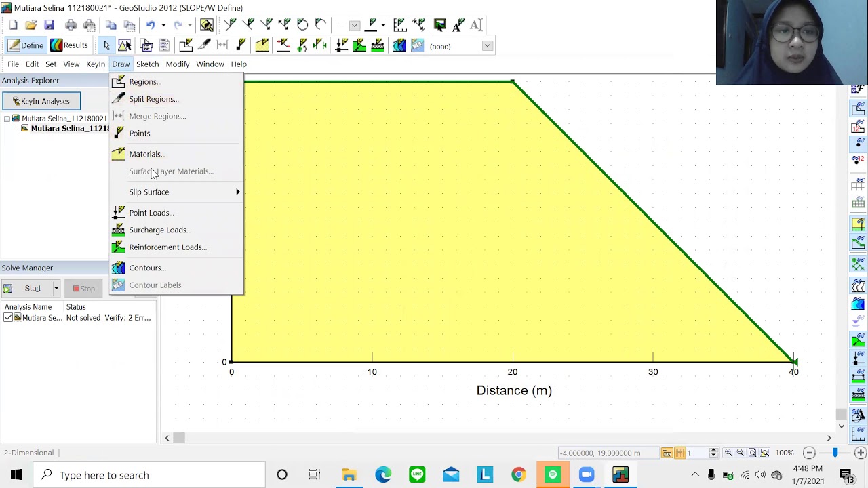Open the (none) combo box dropdown
Image resolution: width=868 pixels, height=488 pixels.
click(x=487, y=46)
